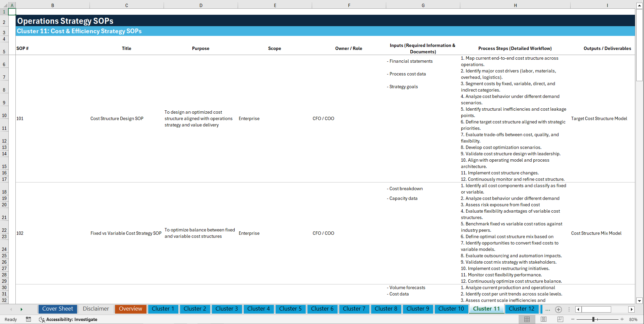Select the Volume forecasts input cell

(x=423, y=287)
